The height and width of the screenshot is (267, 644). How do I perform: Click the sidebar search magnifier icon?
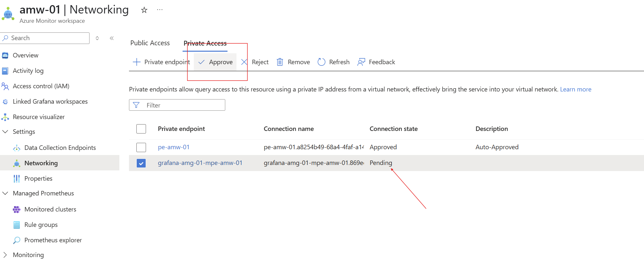tap(5, 38)
